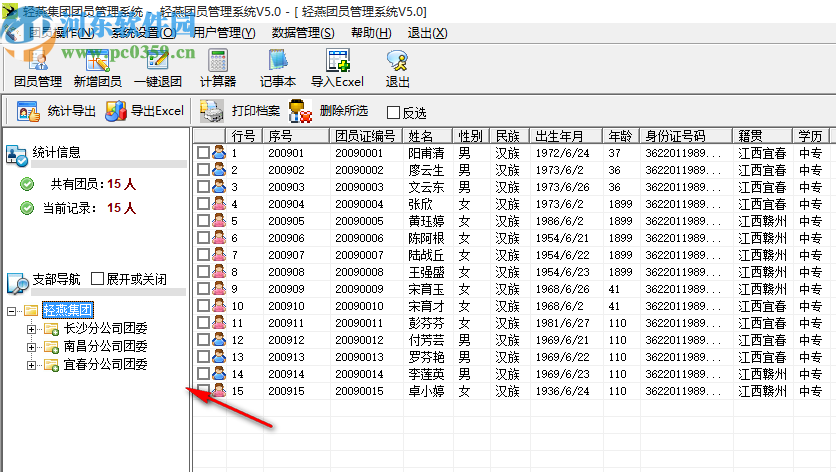
Task: Click the 删除所选 delete icon
Action: (300, 111)
